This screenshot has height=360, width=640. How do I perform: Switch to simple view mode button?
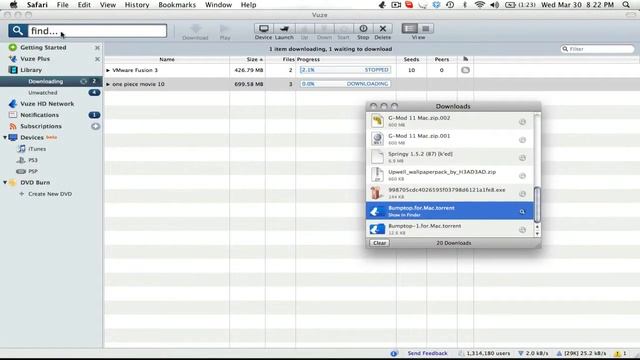(x=426, y=29)
